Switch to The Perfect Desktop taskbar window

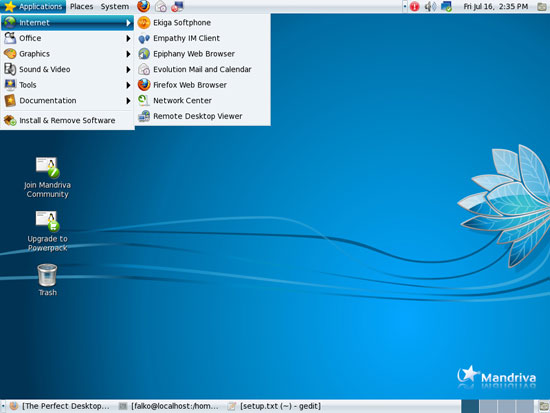click(x=60, y=406)
